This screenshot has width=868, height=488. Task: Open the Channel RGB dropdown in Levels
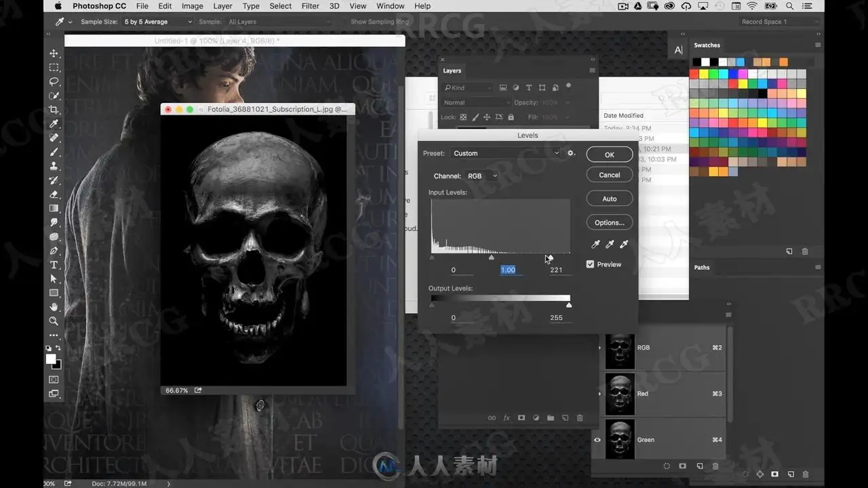point(481,176)
